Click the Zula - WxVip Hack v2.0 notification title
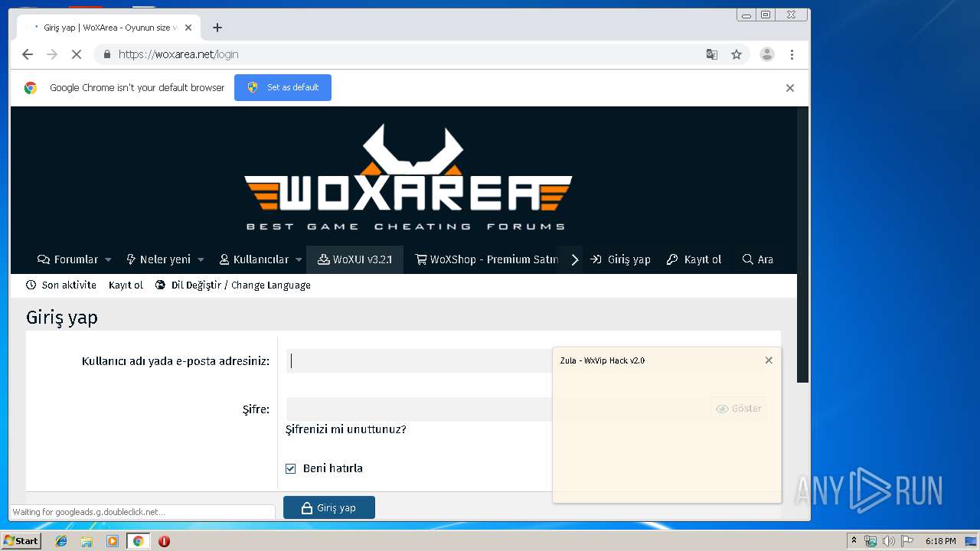This screenshot has height=551, width=980. [x=603, y=360]
